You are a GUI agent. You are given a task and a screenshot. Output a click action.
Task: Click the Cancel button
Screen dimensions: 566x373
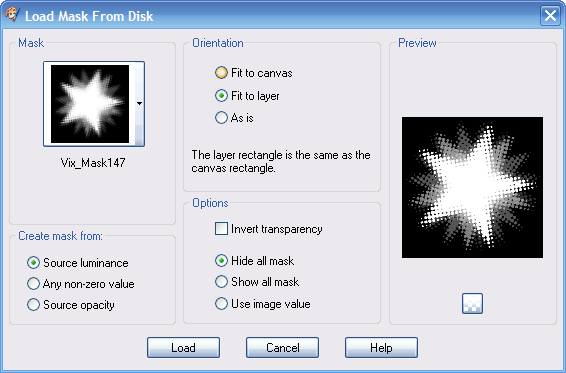(x=282, y=348)
